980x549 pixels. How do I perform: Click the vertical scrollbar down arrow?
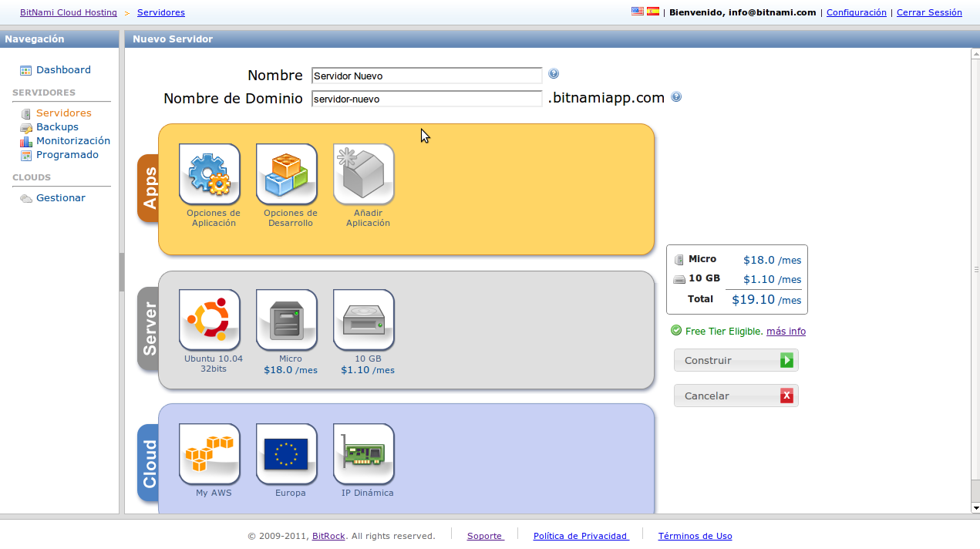[975, 507]
